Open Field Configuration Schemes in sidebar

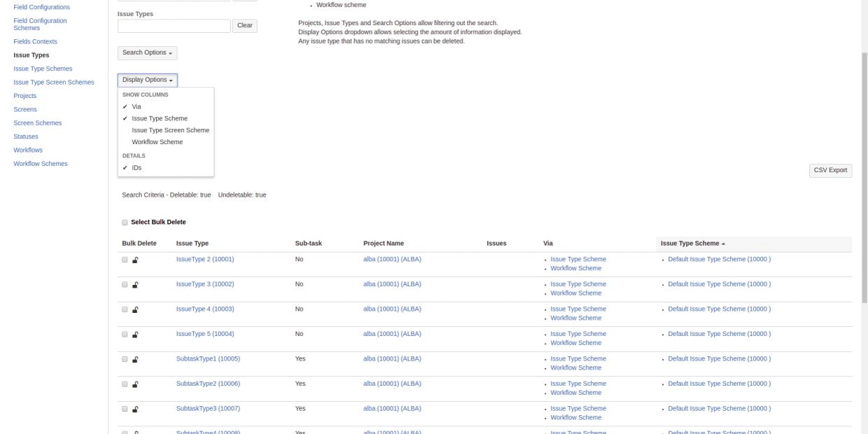point(40,24)
